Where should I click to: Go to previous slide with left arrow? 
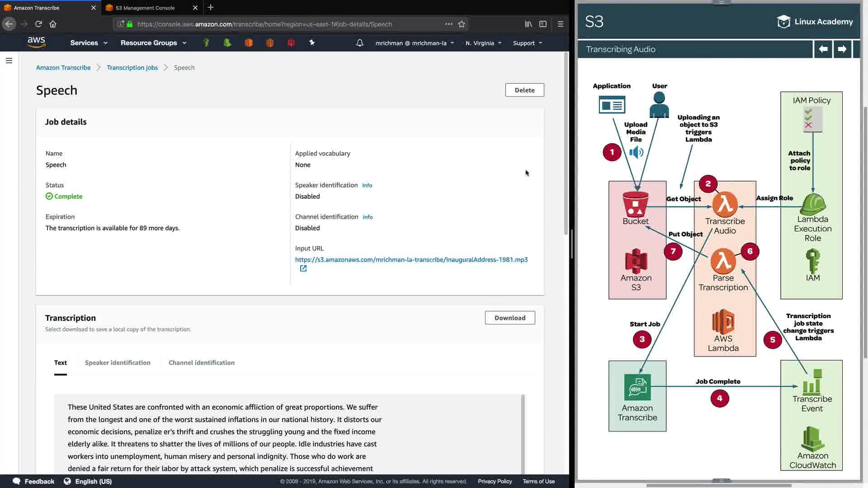(x=823, y=49)
